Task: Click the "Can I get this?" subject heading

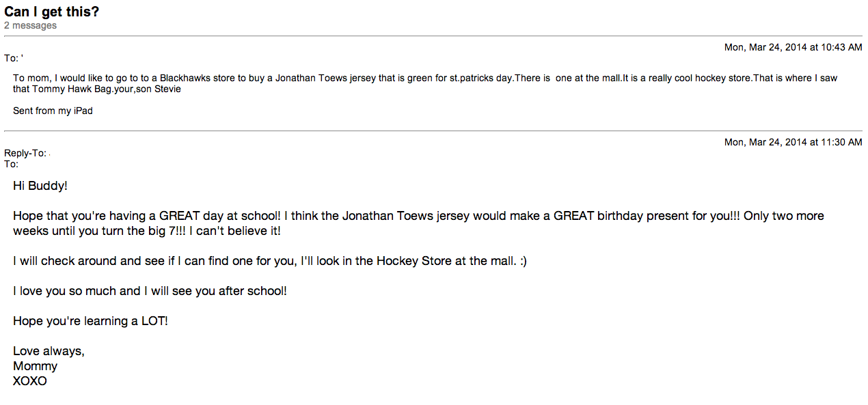Action: (x=52, y=12)
